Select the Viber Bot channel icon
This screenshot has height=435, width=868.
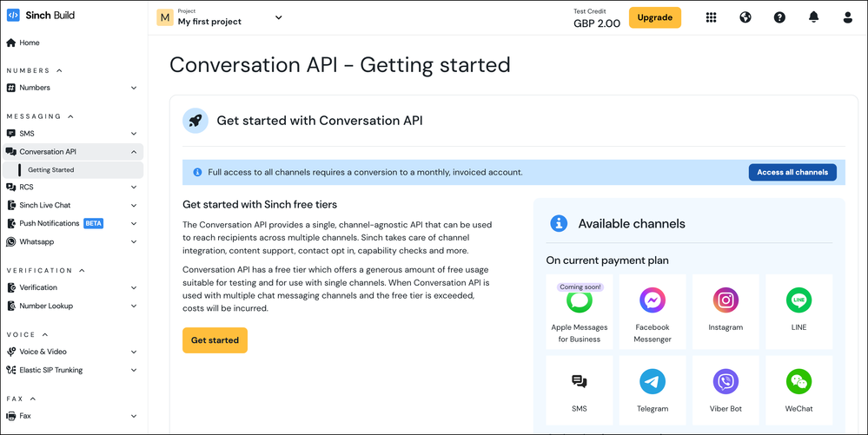726,381
